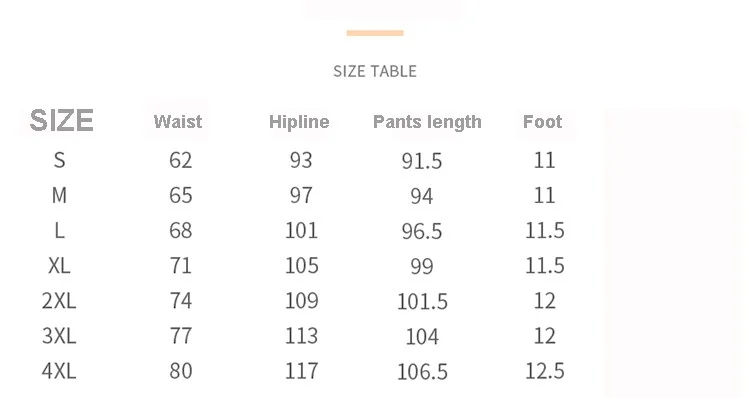Select the 2XL size row label
The image size is (750, 398).
(59, 301)
